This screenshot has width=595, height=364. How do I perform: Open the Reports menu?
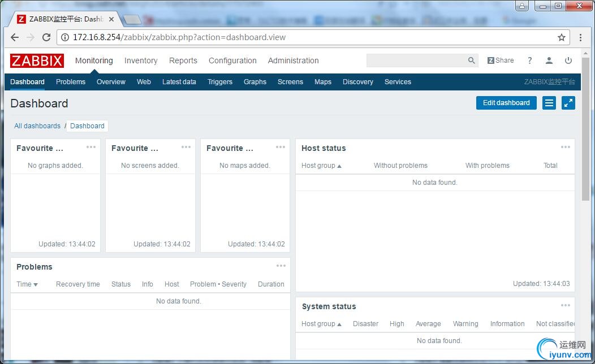pyautogui.click(x=183, y=60)
